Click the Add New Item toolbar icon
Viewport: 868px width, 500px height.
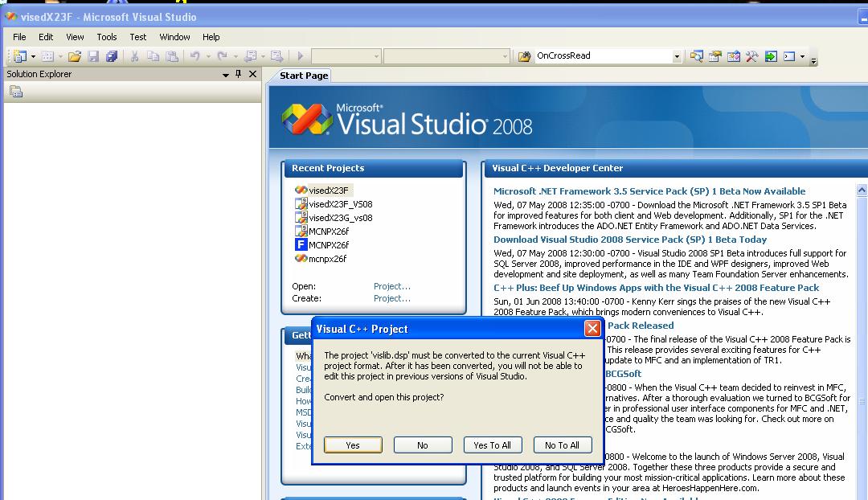point(47,56)
